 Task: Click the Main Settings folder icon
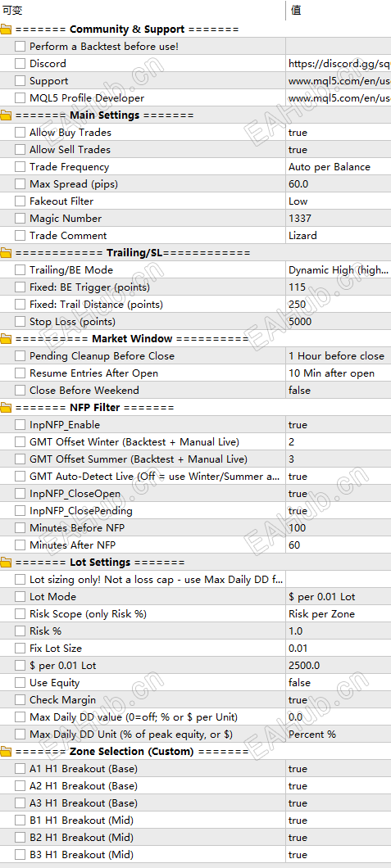click(6, 115)
